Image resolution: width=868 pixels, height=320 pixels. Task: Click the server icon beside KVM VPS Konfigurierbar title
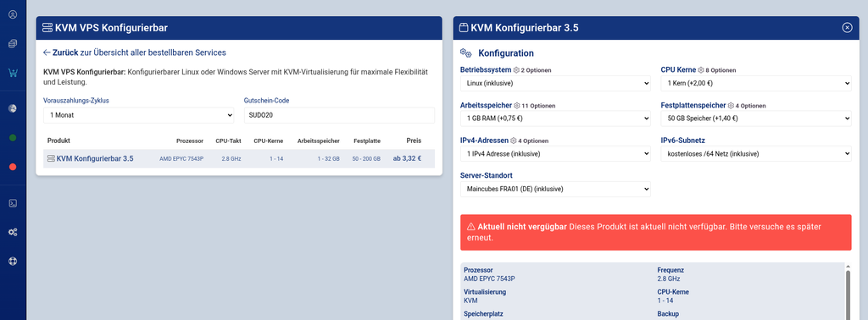pyautogui.click(x=47, y=28)
